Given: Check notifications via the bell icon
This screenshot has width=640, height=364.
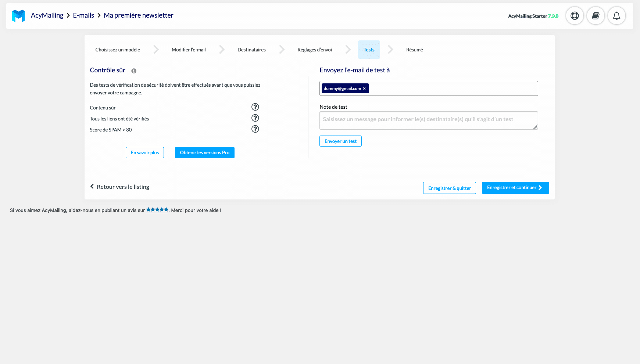Looking at the screenshot, I should point(617,15).
